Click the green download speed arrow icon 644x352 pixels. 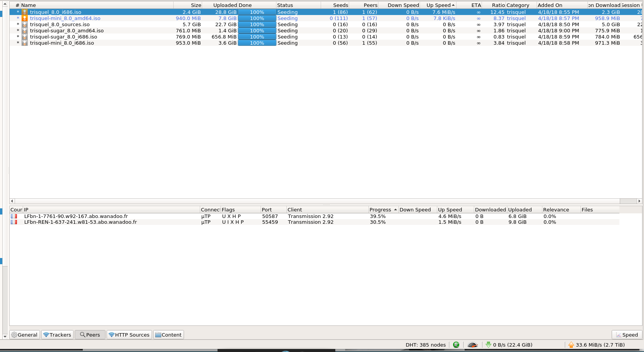coord(489,345)
